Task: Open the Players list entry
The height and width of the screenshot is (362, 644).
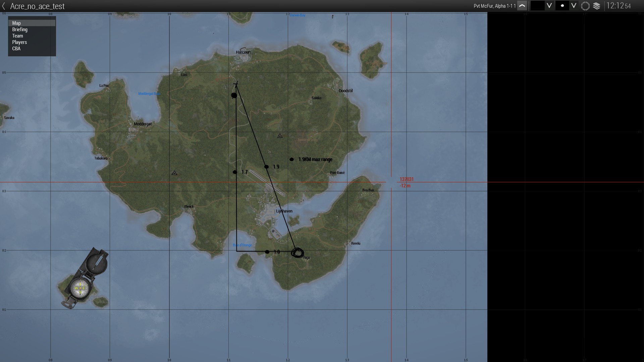Action: coord(19,42)
